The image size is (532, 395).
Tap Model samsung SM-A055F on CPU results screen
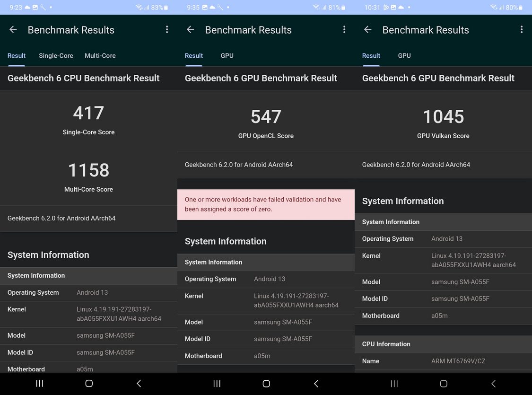pyautogui.click(x=105, y=335)
